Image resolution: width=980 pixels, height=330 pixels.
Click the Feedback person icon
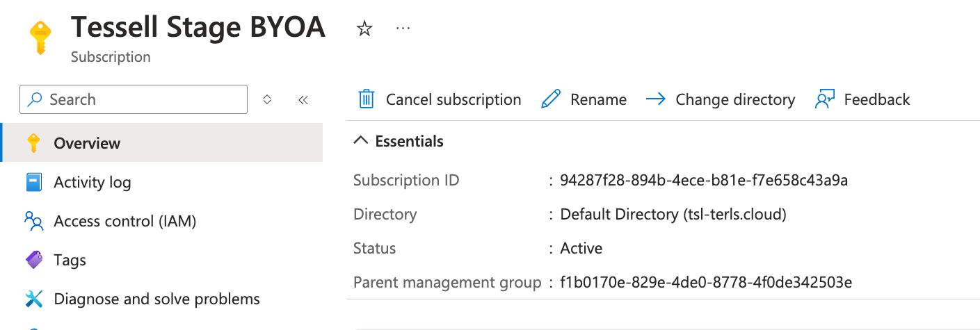[824, 99]
